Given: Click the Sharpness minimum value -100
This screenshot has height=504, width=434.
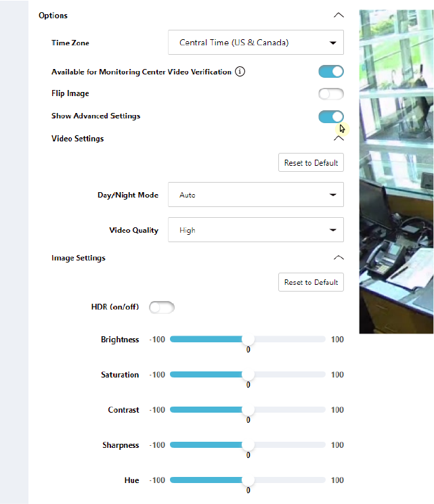Looking at the screenshot, I should pos(157,445).
